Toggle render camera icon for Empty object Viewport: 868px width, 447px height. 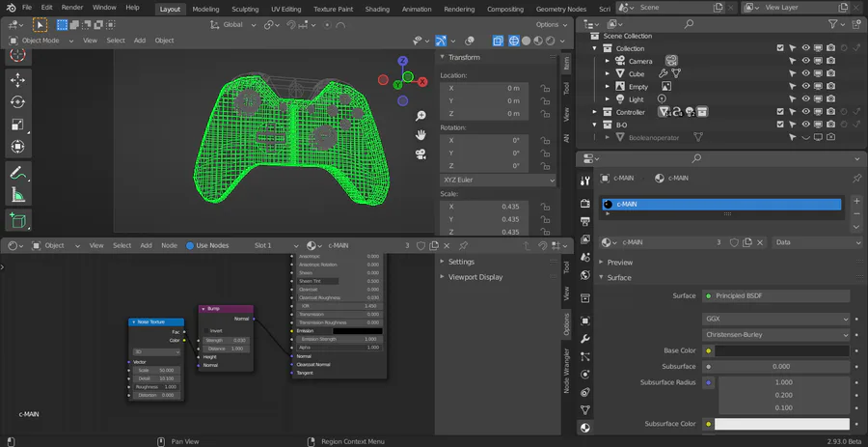pyautogui.click(x=831, y=87)
